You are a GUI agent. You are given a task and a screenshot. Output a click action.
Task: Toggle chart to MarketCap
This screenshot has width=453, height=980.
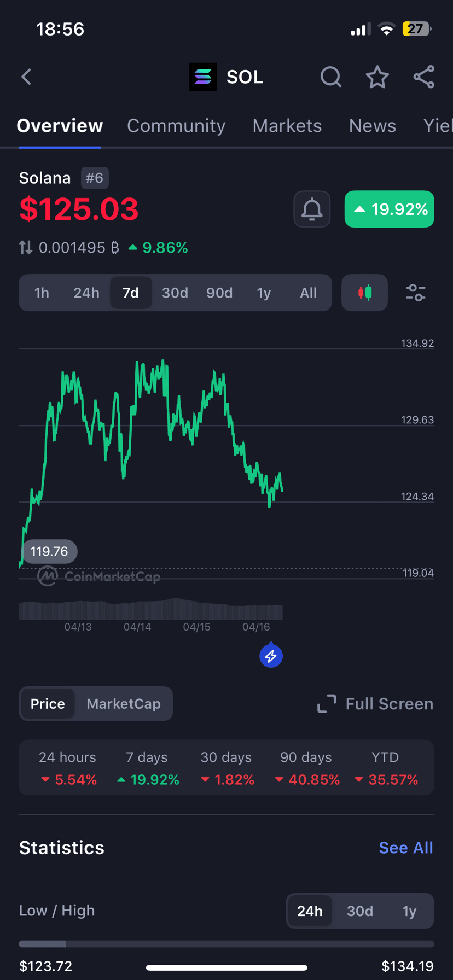click(x=124, y=704)
